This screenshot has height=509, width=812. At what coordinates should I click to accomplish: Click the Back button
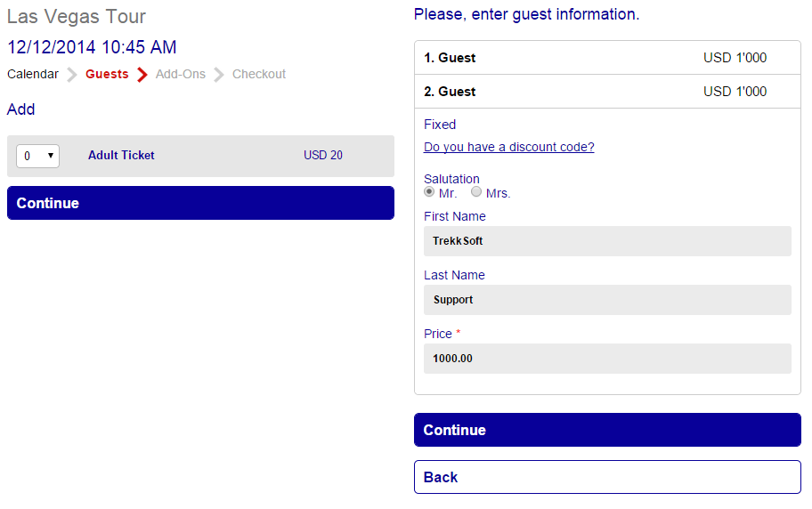607,477
